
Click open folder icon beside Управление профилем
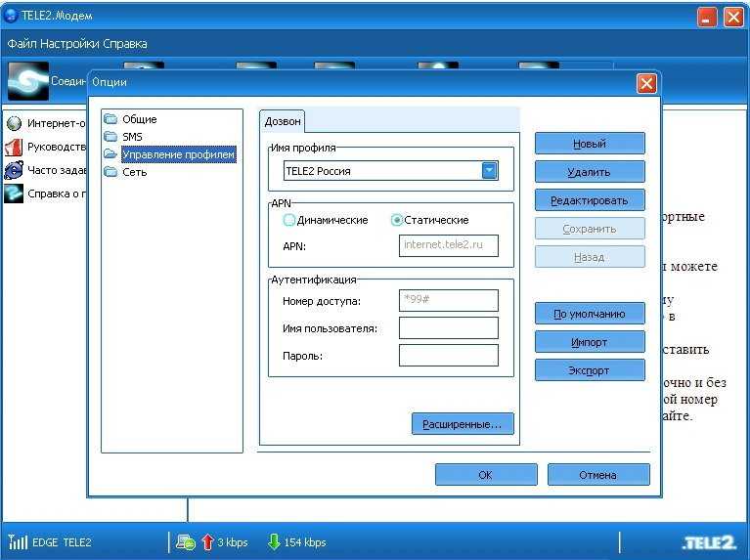tap(110, 154)
